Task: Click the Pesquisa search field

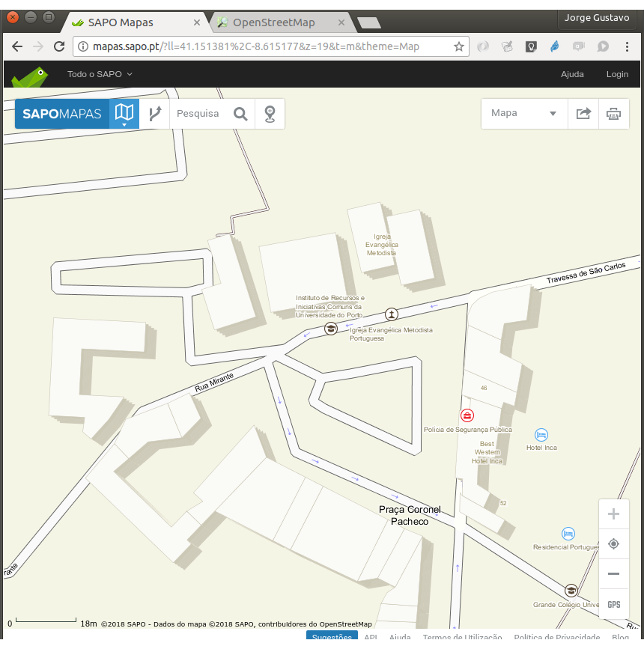Action: point(198,114)
